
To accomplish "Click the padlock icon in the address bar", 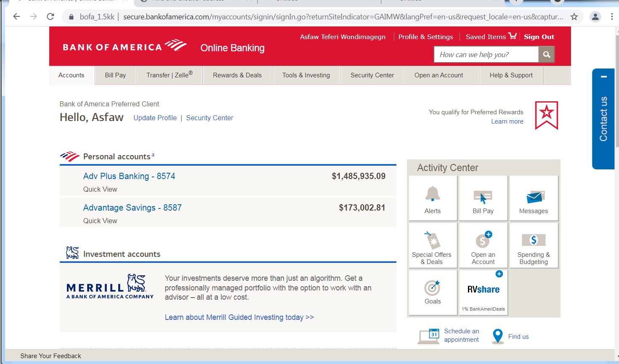I will [x=71, y=17].
